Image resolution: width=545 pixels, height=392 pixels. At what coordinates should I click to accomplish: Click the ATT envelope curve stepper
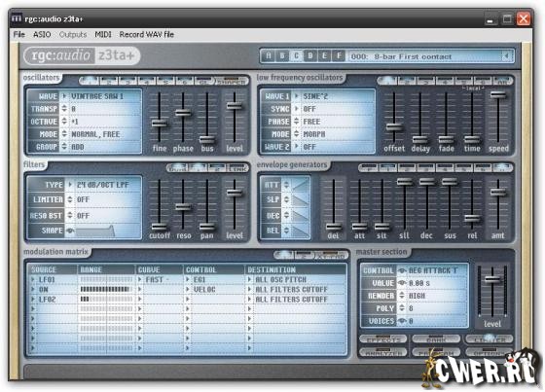tap(286, 185)
